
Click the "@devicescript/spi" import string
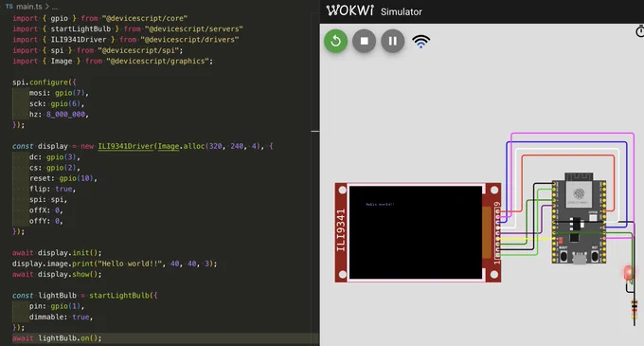pyautogui.click(x=138, y=50)
